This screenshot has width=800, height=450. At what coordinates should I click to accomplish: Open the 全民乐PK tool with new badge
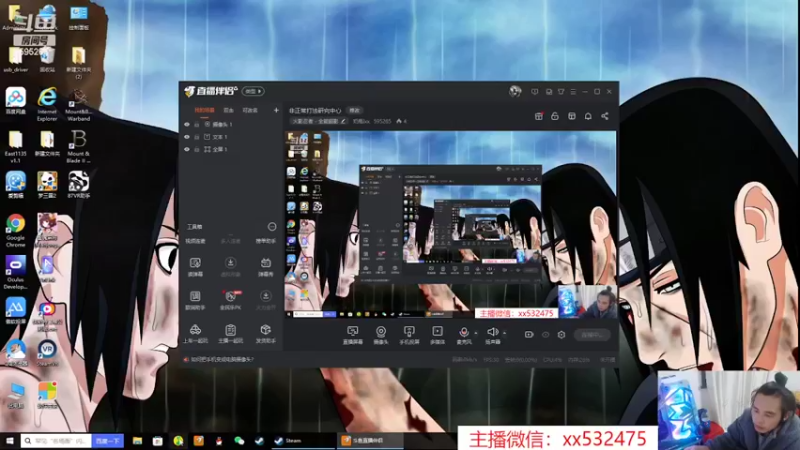coord(231,301)
